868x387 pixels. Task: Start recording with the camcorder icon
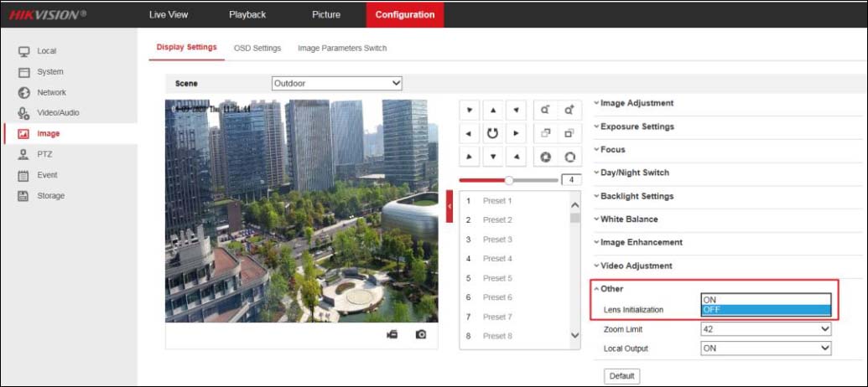pos(392,334)
